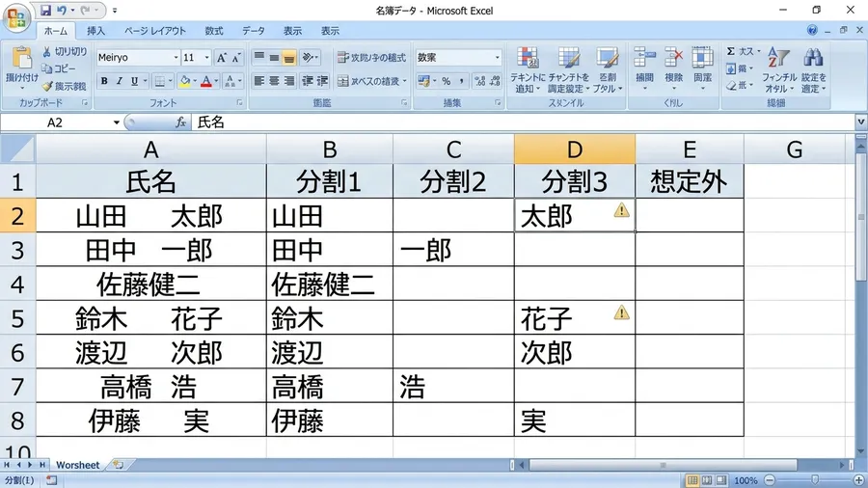The height and width of the screenshot is (488, 868).
Task: Open the 数式 ribbon tab
Action: (x=214, y=31)
